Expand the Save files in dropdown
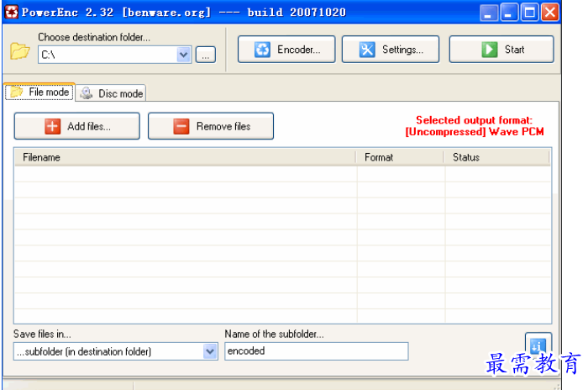 210,351
